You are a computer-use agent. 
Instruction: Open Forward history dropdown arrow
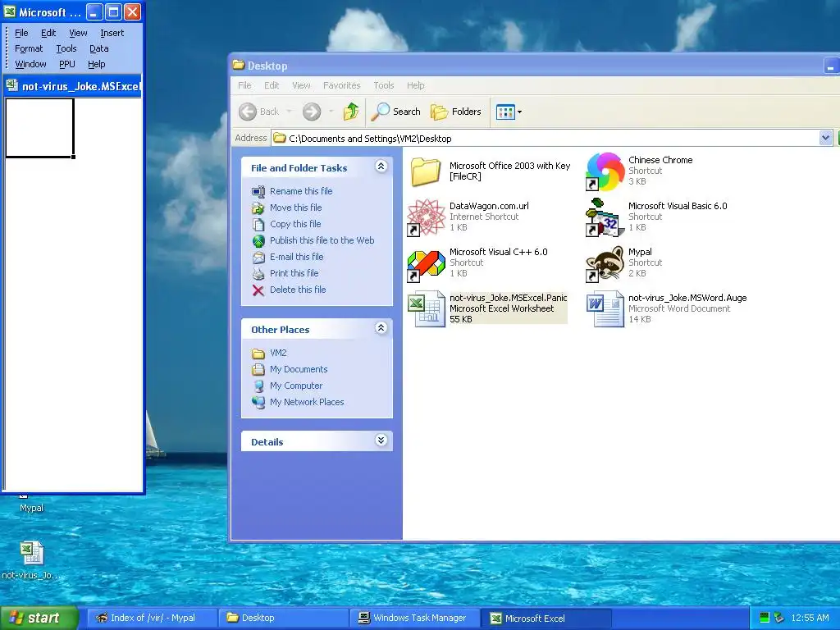[331, 112]
